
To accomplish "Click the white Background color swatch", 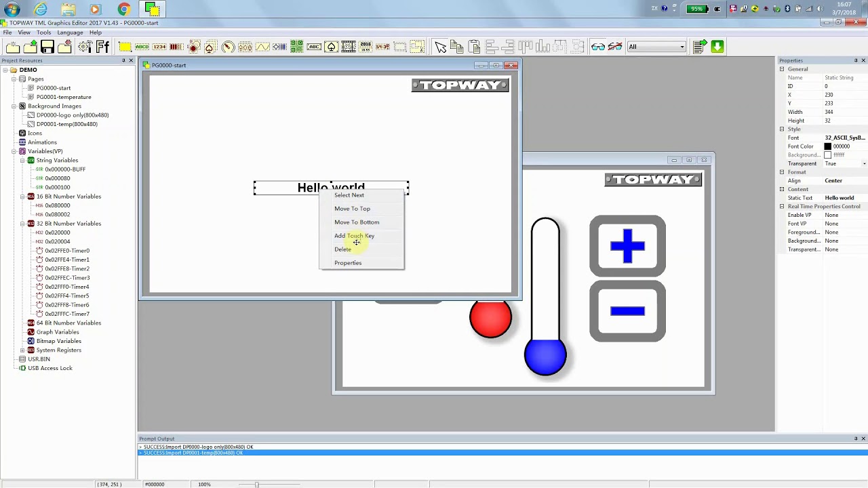I will click(x=827, y=155).
